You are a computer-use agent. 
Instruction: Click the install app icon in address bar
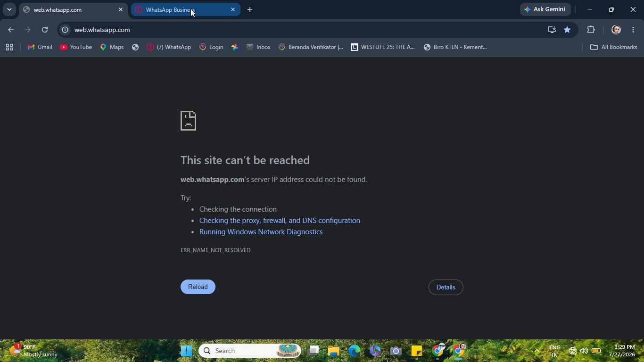pyautogui.click(x=552, y=30)
